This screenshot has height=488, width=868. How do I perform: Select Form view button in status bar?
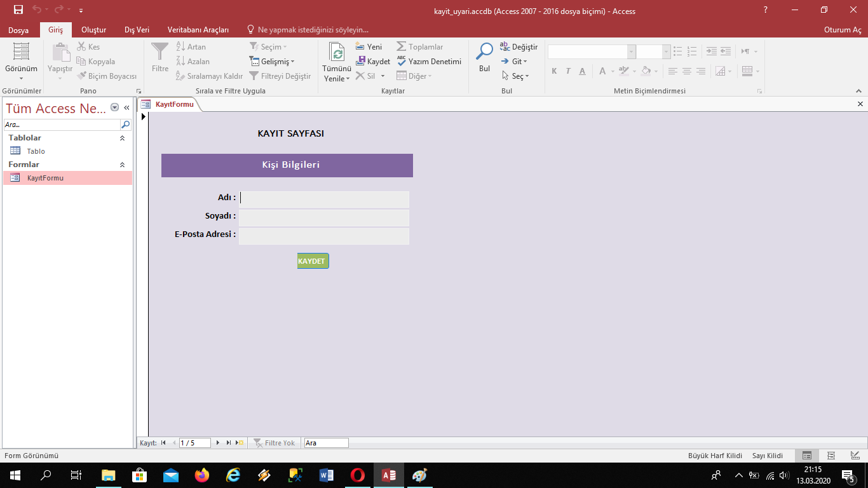tap(807, 456)
